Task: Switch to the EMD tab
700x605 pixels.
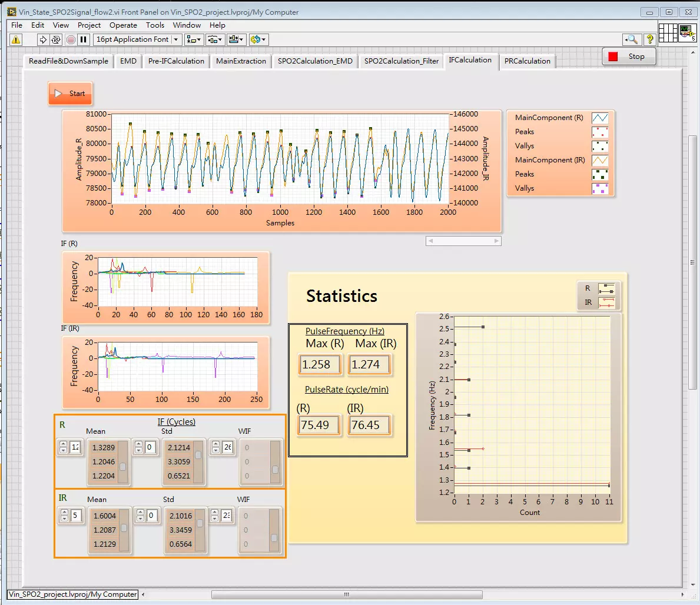Action: click(128, 61)
